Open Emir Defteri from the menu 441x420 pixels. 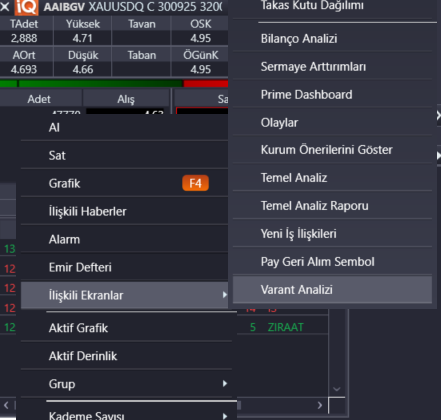[x=124, y=267]
